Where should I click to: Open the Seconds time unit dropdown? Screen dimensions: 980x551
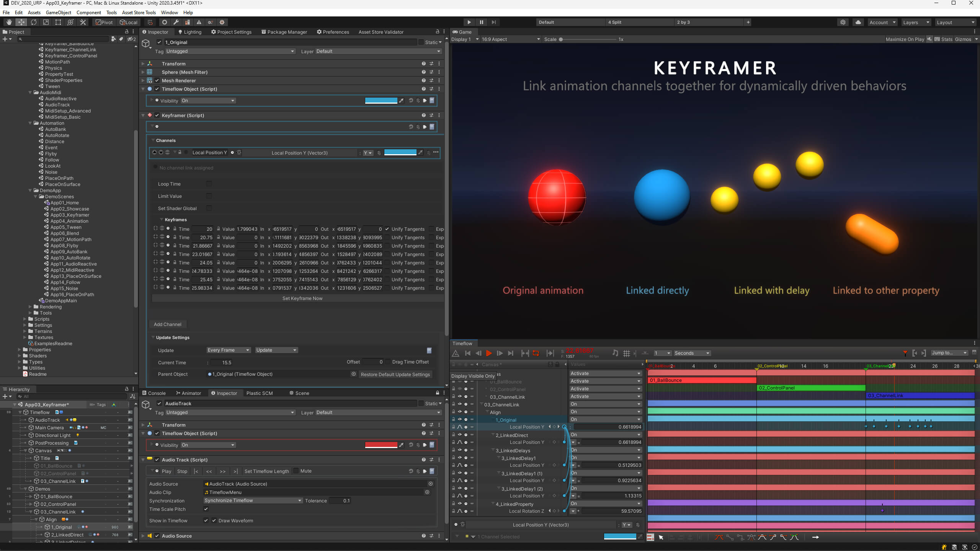pos(692,353)
